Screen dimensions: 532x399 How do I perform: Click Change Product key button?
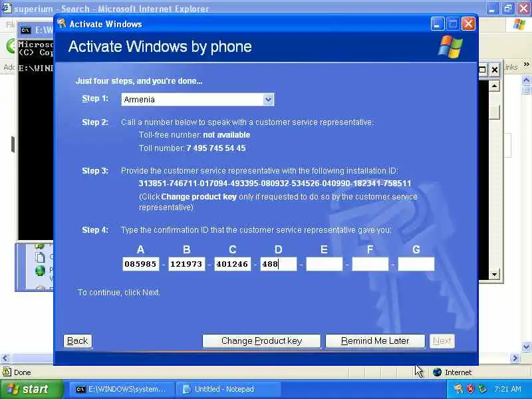pos(261,341)
